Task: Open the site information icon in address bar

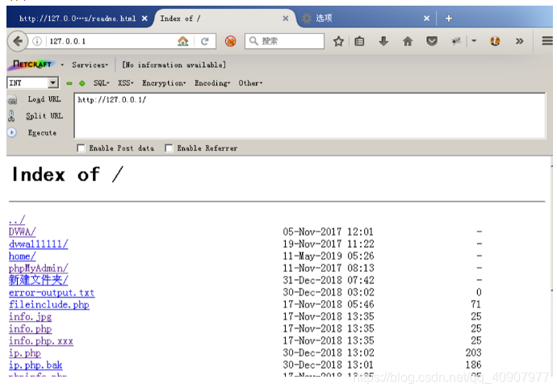Action: tap(37, 41)
